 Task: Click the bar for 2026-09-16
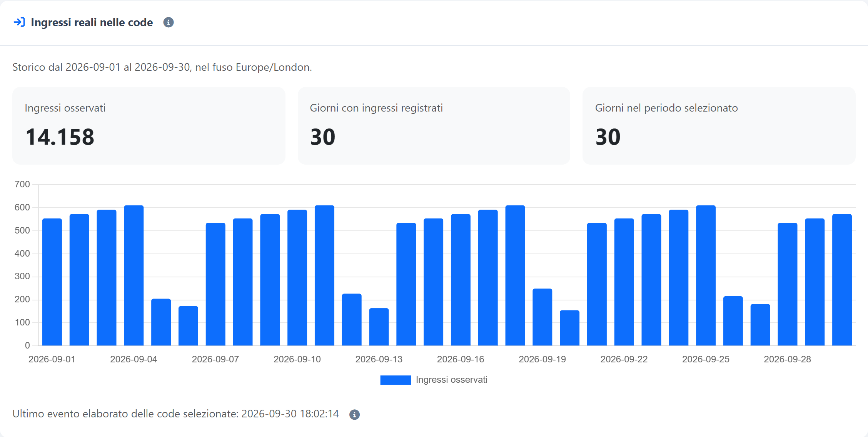(461, 280)
